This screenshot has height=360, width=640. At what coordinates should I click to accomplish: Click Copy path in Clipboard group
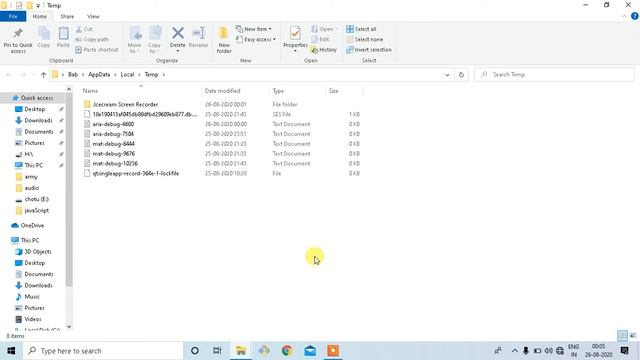click(x=92, y=39)
